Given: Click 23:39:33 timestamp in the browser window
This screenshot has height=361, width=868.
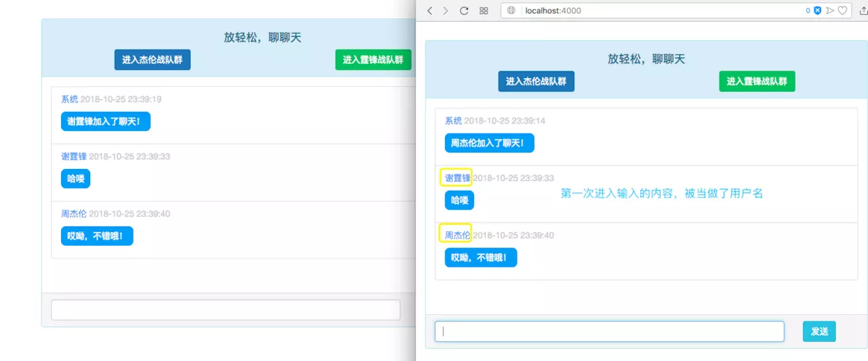Looking at the screenshot, I should (x=513, y=178).
